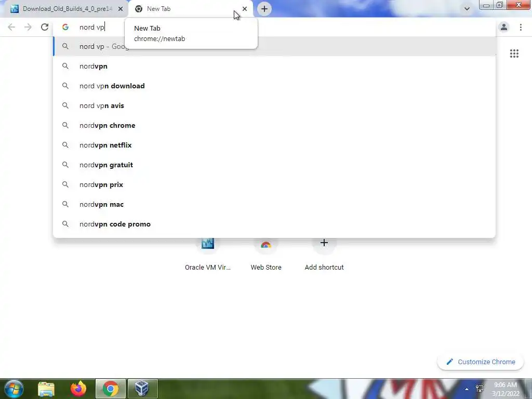
Task: Choose the "nordvpn prix" suggestion
Action: click(x=274, y=184)
